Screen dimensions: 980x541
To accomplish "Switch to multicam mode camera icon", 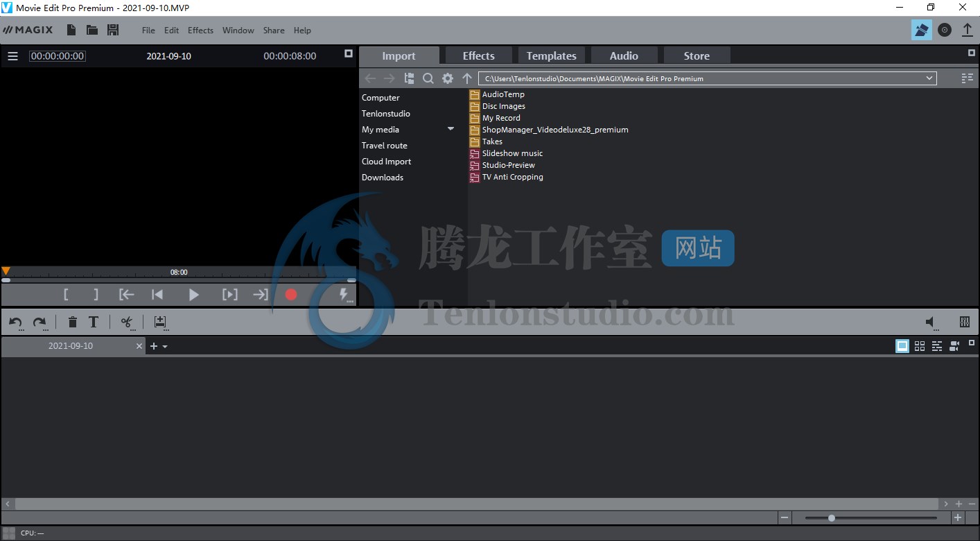I will (954, 346).
